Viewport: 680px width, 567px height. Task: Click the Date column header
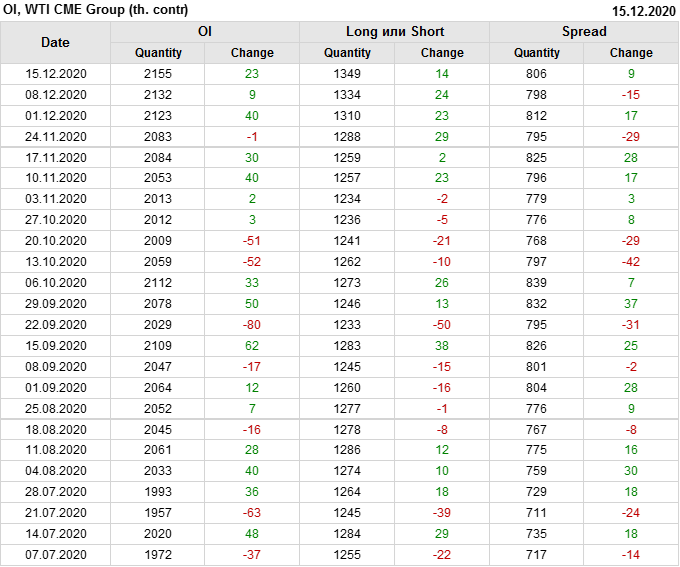(x=55, y=42)
